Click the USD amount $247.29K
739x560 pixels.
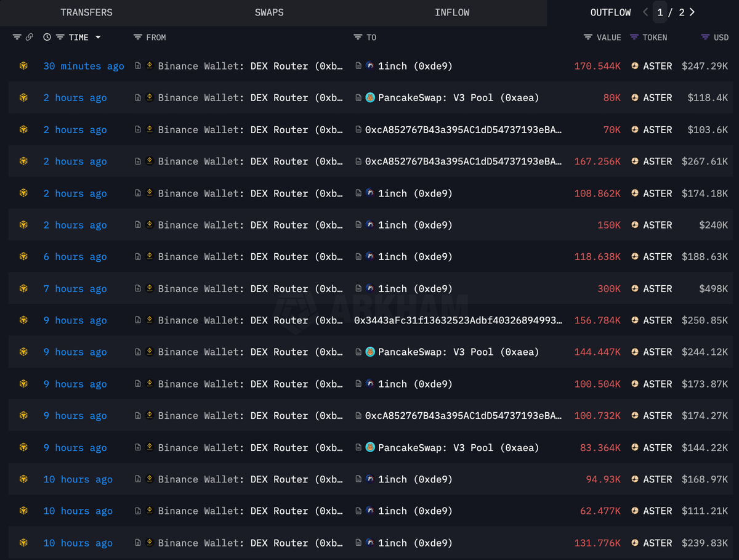[705, 66]
